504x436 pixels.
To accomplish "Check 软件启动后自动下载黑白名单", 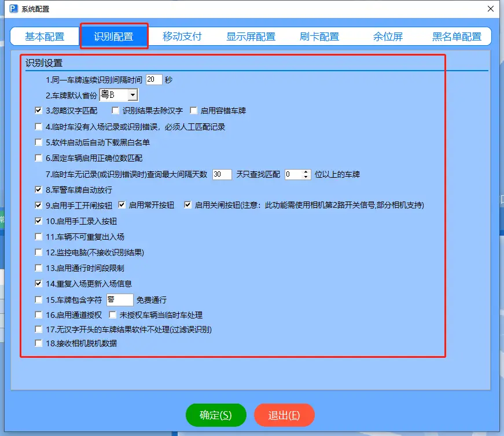I will (x=38, y=142).
